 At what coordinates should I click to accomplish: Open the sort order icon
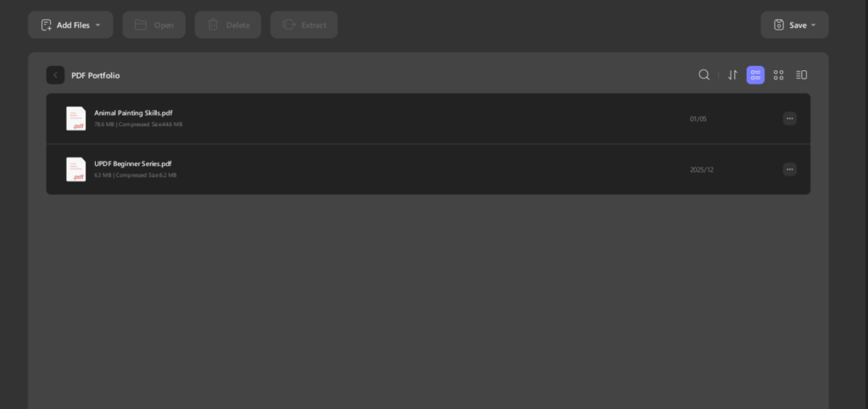732,75
